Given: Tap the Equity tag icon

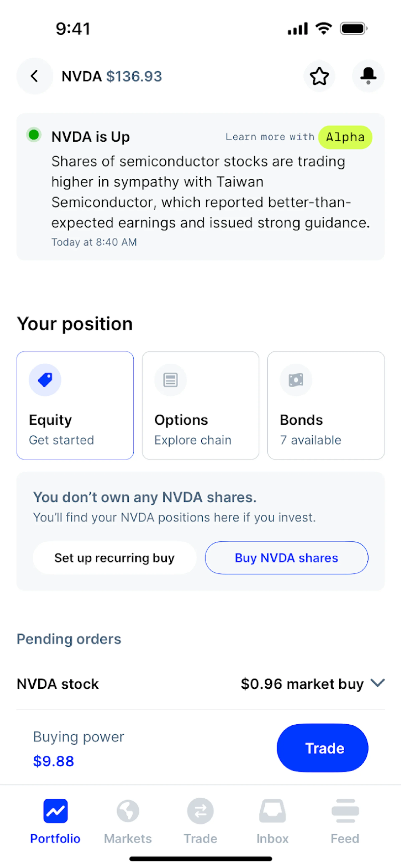Looking at the screenshot, I should [x=45, y=380].
